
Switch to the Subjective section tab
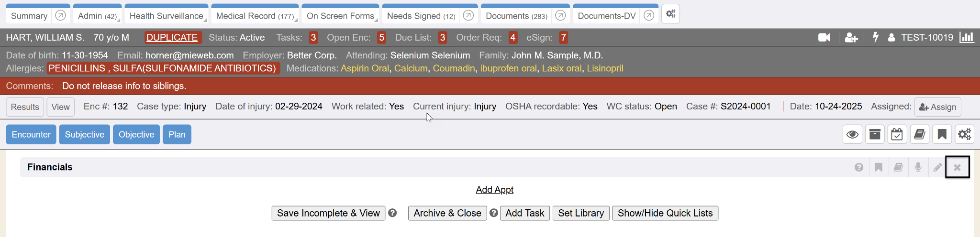pos(85,134)
